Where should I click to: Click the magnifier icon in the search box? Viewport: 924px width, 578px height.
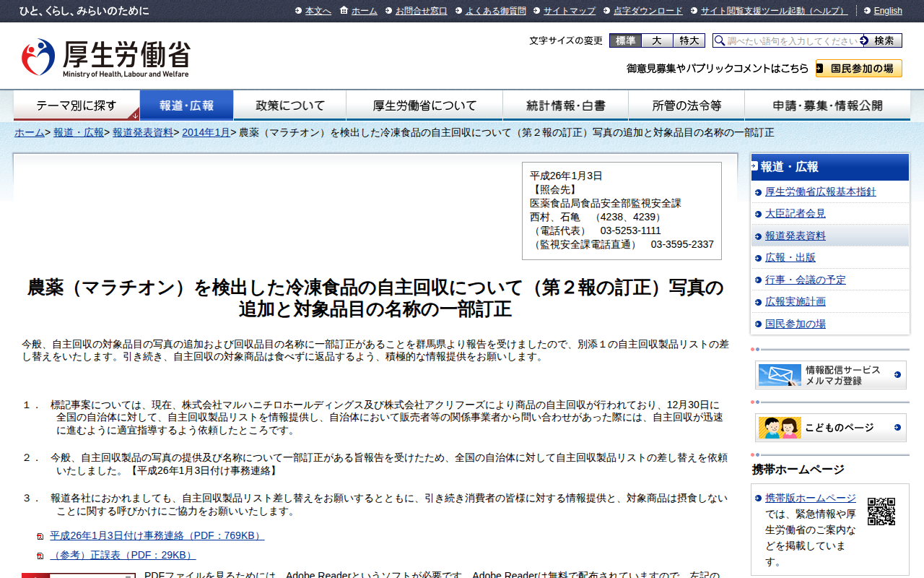pos(719,40)
